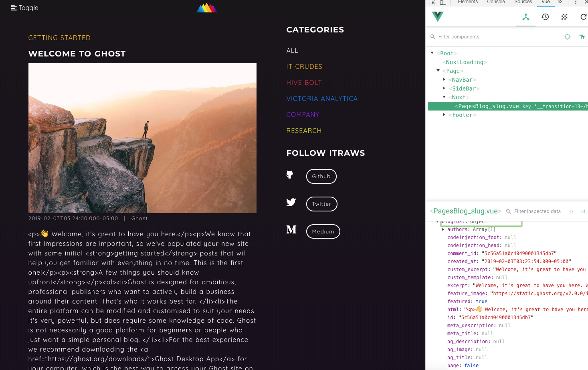Screen dimensions: 588x370
Task: Focus the Filter inspected data input
Action: pyautogui.click(x=537, y=211)
